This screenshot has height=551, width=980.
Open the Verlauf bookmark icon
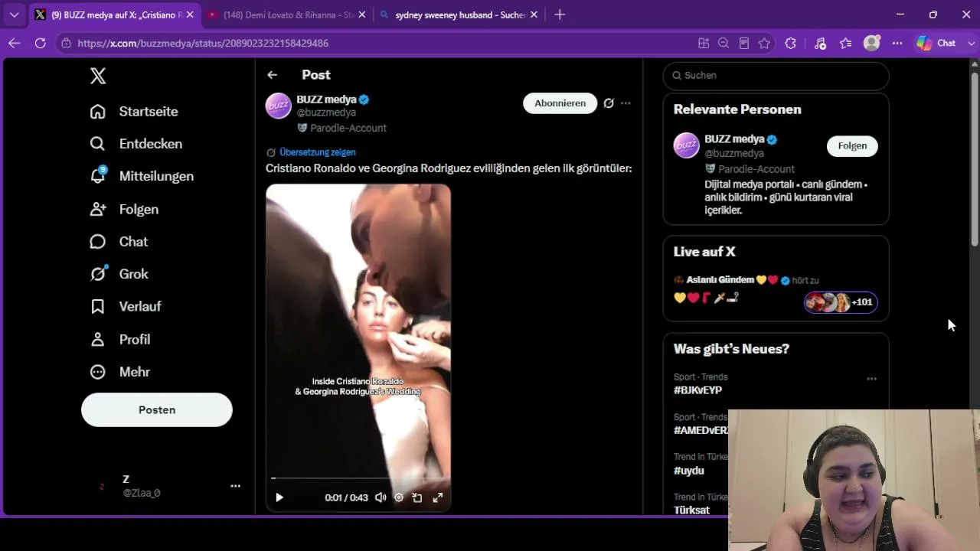(98, 307)
